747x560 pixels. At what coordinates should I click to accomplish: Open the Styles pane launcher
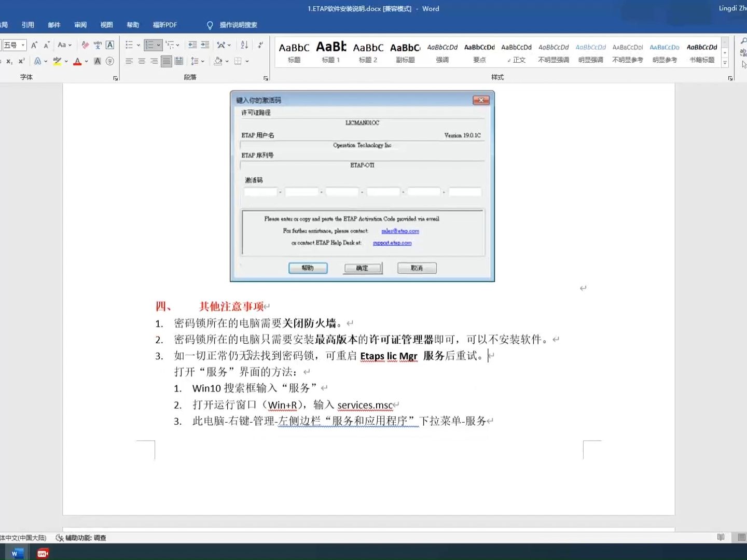(730, 78)
